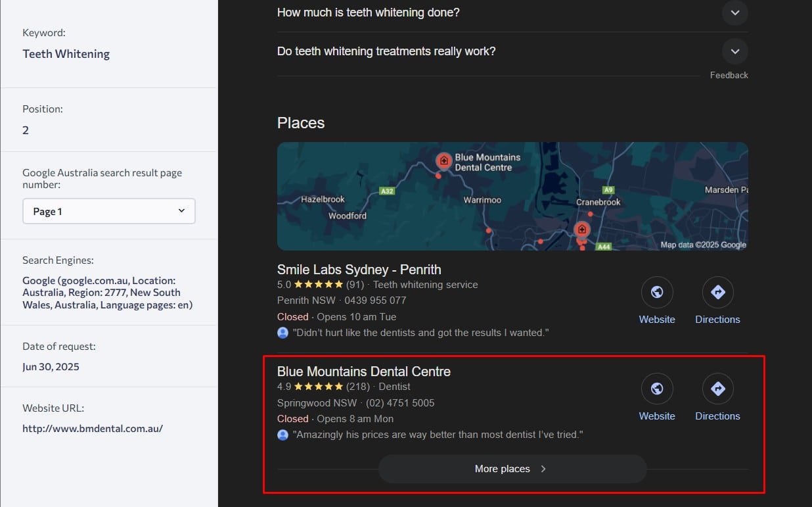
Task: Expand 'Do teeth whitening treatments really work?' question
Action: click(x=734, y=51)
